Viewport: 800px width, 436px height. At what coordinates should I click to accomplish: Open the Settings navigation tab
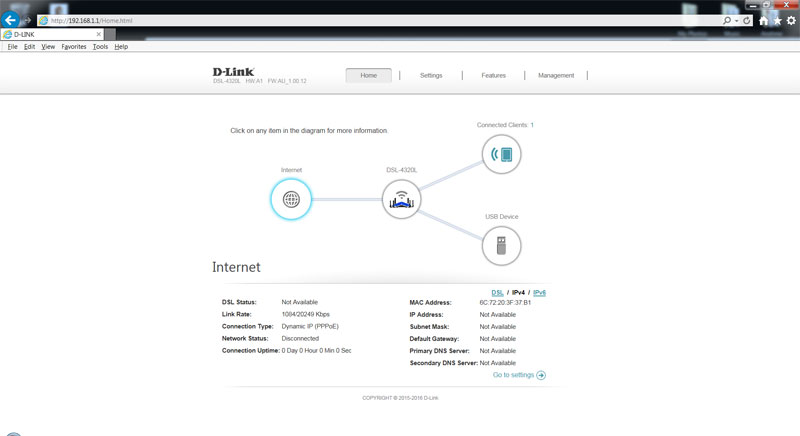431,75
